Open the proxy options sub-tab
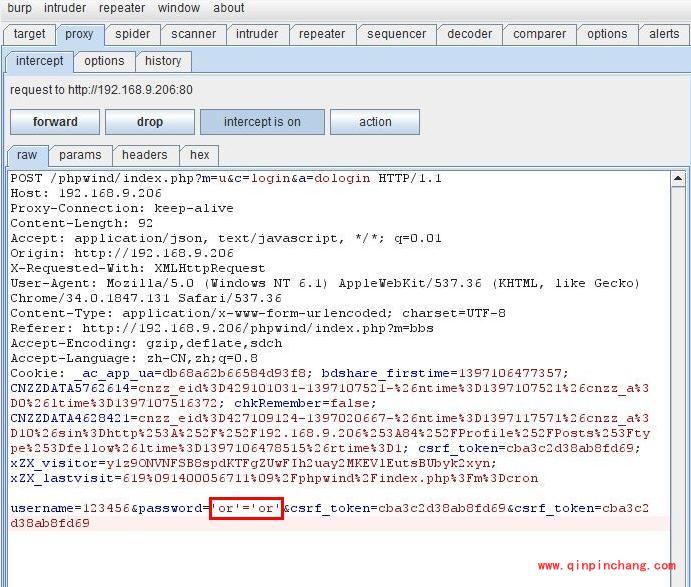691x587 pixels. [104, 61]
